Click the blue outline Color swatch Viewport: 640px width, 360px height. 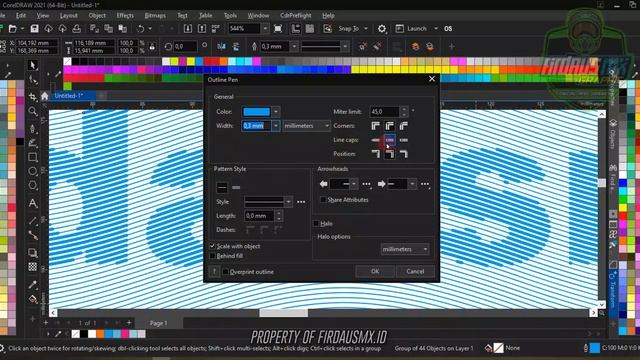(256, 112)
